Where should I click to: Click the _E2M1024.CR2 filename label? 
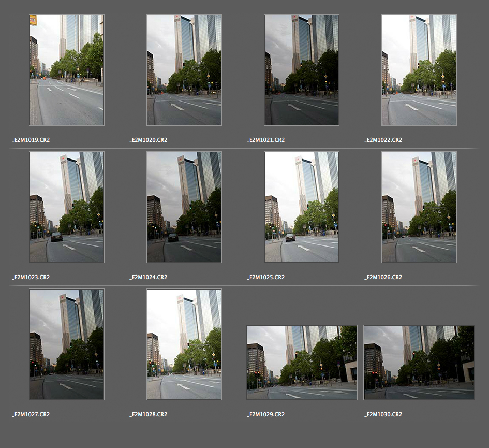tap(149, 277)
